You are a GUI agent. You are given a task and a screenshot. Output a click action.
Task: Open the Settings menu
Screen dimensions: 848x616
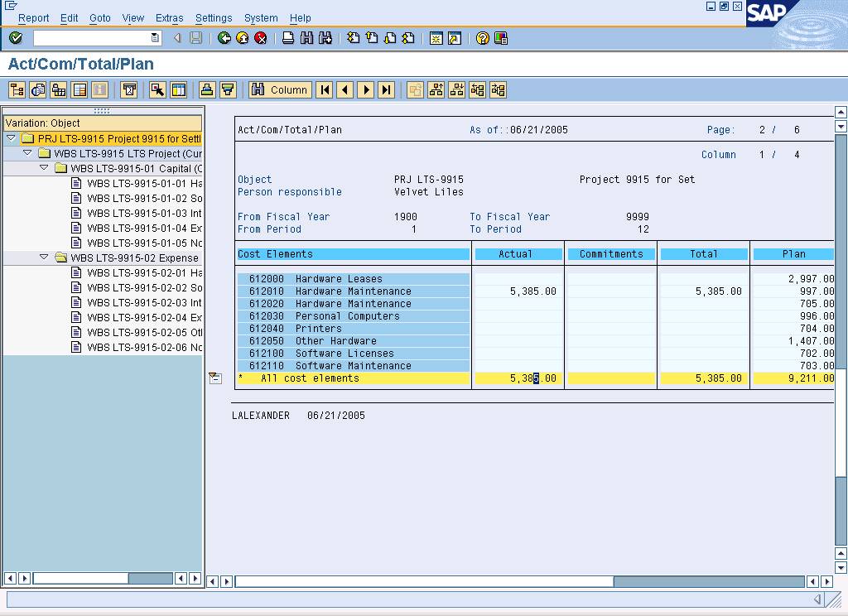(x=214, y=18)
